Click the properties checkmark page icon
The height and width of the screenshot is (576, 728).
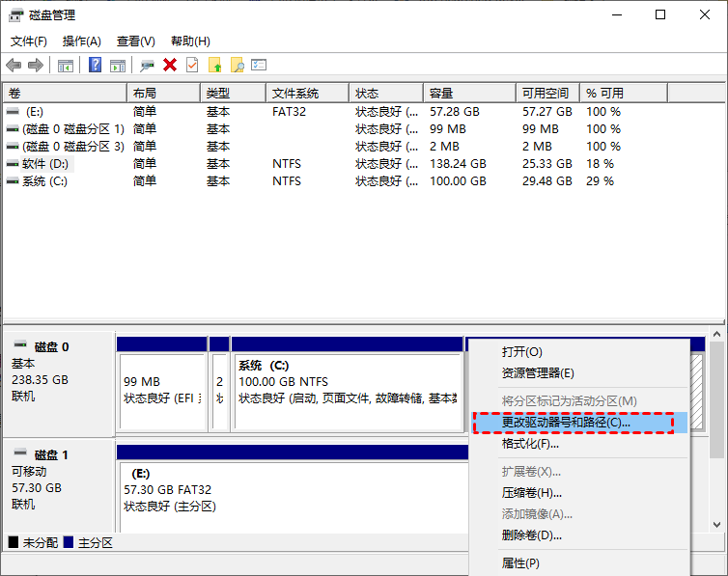(x=192, y=65)
